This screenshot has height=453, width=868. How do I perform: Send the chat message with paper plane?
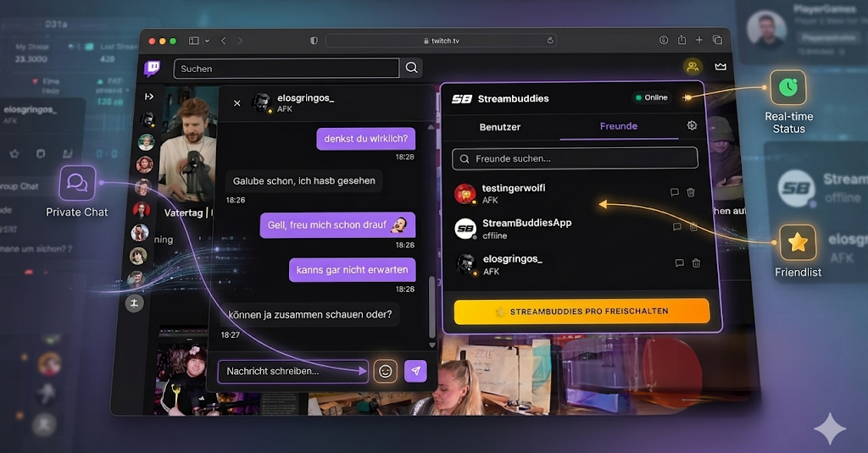pyautogui.click(x=415, y=371)
